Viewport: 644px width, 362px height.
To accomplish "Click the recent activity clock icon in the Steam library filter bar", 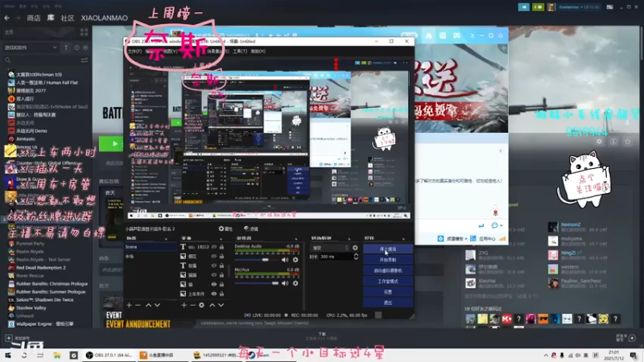I will (x=76, y=47).
